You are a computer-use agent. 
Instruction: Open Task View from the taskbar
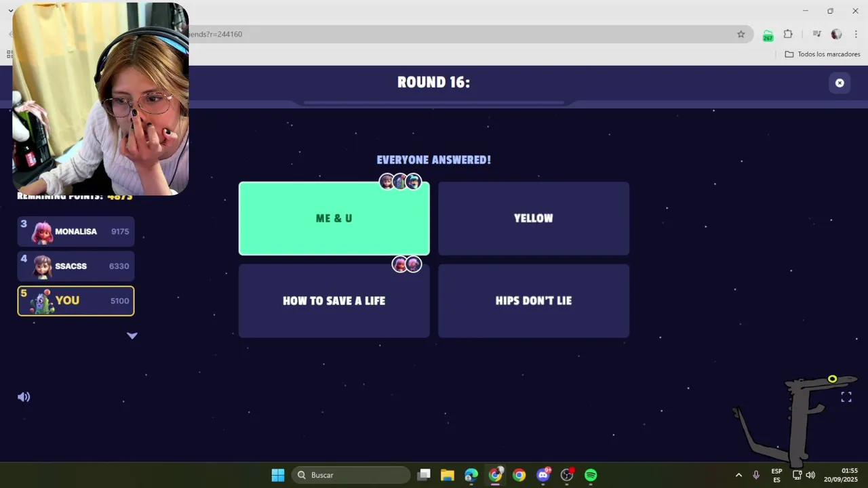[x=424, y=475]
